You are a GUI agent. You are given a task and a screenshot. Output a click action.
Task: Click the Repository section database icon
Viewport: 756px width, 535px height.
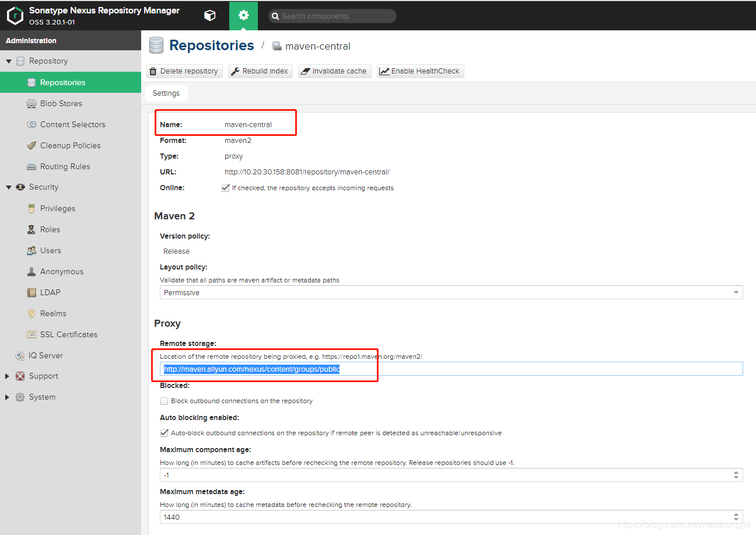pos(20,61)
